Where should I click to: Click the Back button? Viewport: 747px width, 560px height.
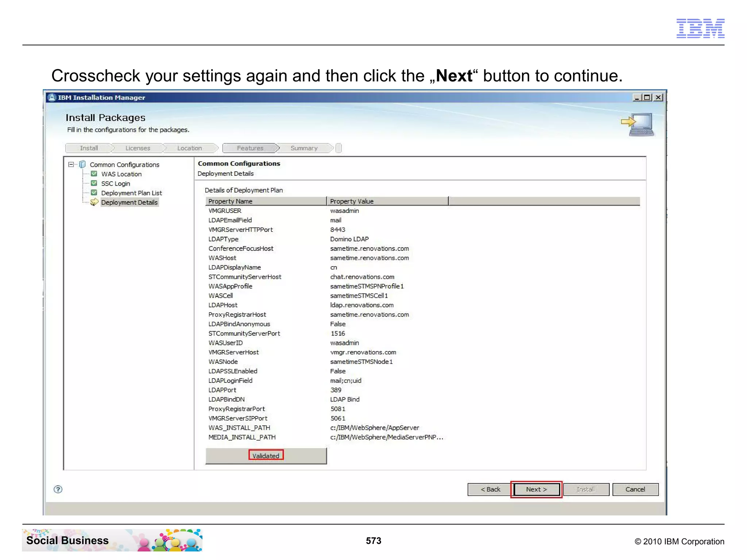coord(490,489)
